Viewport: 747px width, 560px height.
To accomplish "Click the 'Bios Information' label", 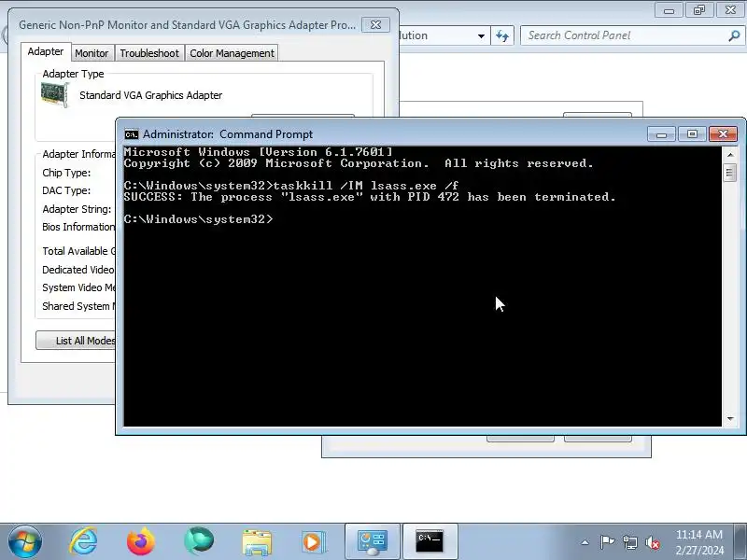I will pos(78,227).
